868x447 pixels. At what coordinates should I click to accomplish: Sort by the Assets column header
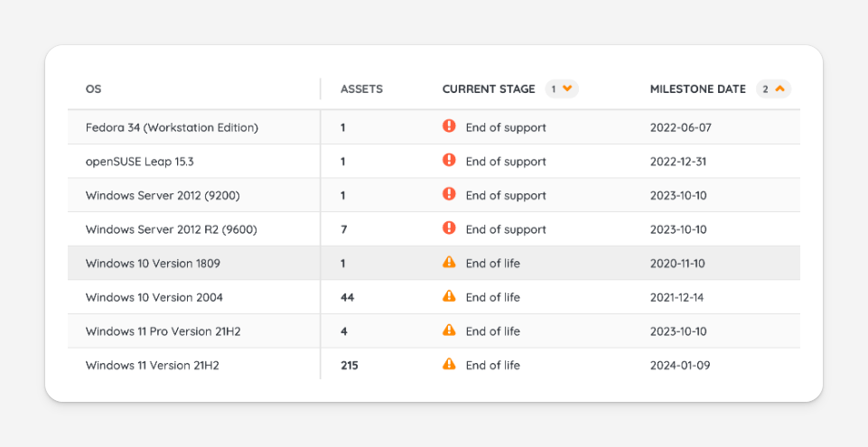coord(361,89)
